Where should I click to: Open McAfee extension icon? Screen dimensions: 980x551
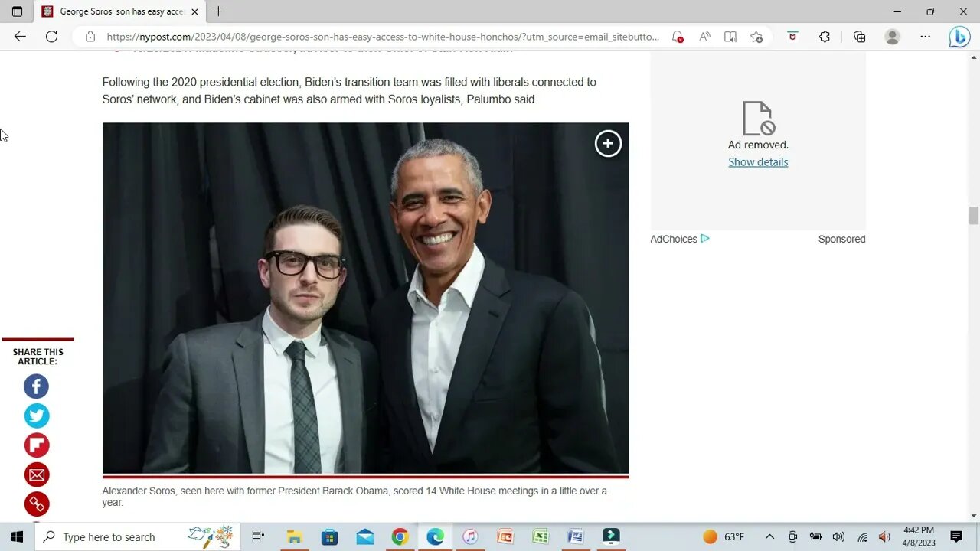792,36
